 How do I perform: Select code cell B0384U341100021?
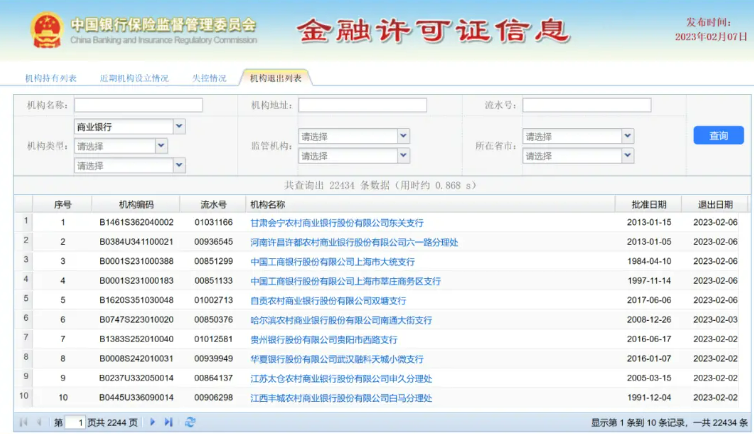click(x=137, y=242)
